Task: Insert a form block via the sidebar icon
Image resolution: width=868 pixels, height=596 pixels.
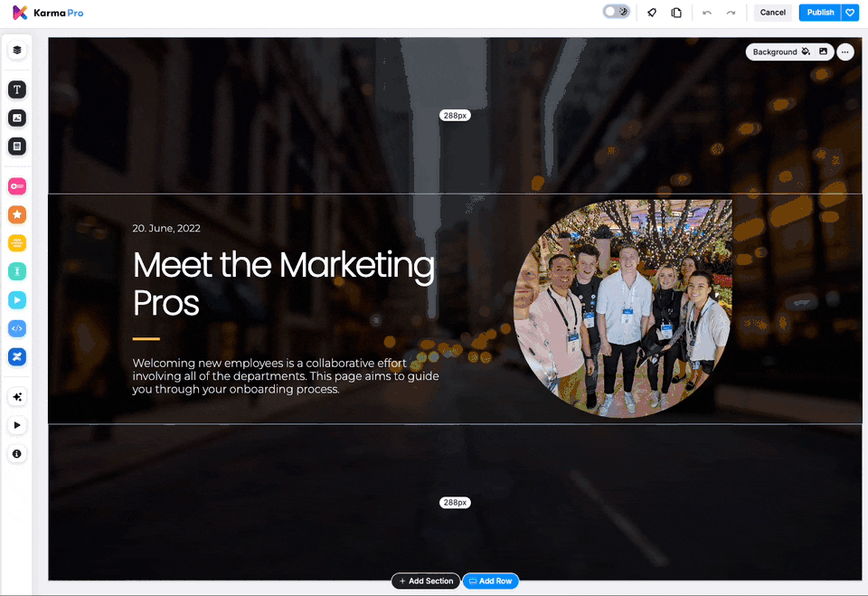Action: [16, 146]
